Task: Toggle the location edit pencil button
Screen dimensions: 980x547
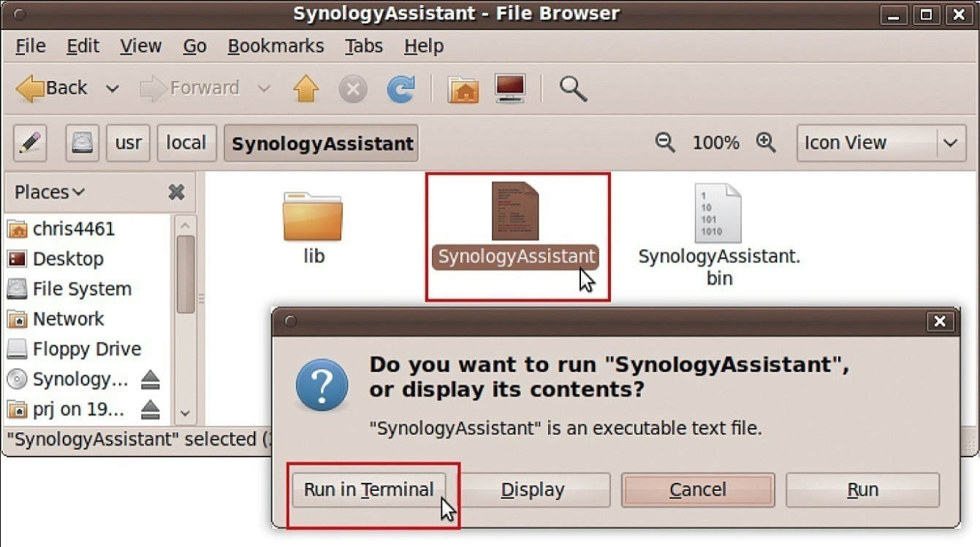Action: (x=30, y=142)
